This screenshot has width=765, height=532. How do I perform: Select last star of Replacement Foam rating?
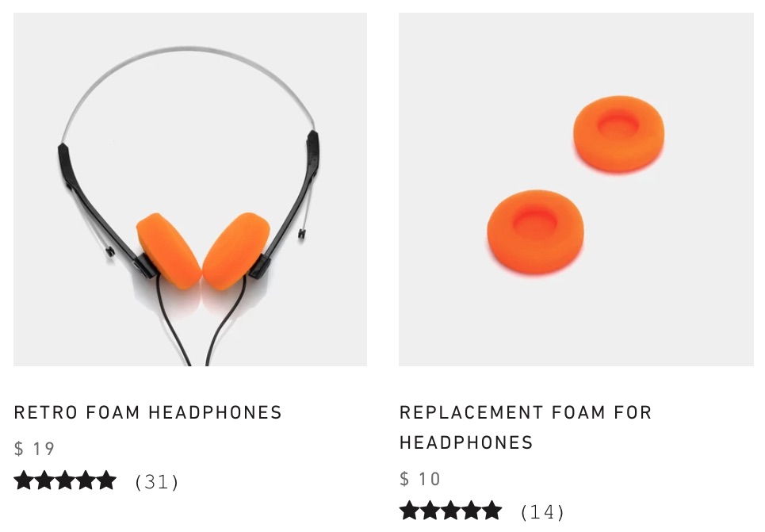(x=492, y=511)
